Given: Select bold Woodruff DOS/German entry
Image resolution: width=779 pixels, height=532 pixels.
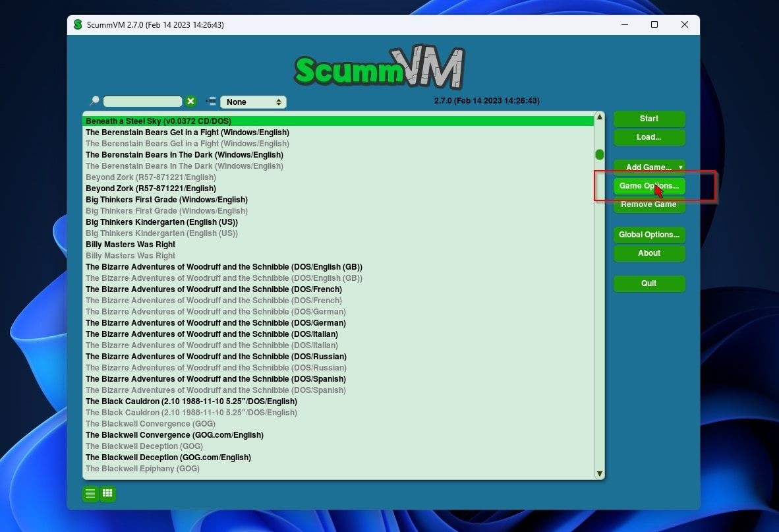Looking at the screenshot, I should pos(338,323).
